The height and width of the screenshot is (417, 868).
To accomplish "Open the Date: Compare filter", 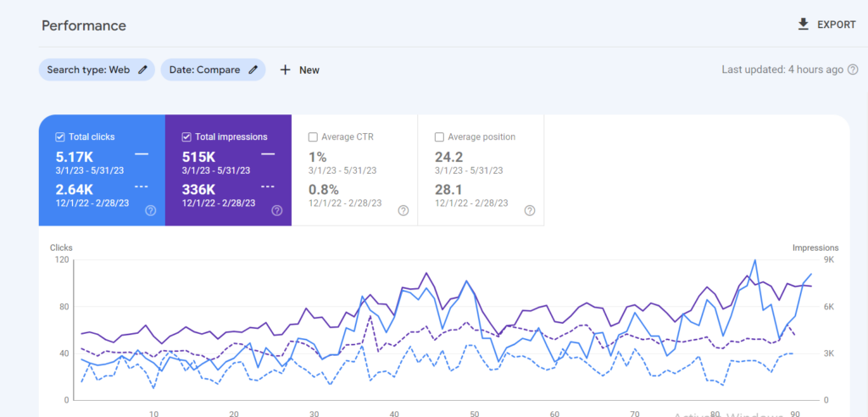I will click(x=206, y=69).
